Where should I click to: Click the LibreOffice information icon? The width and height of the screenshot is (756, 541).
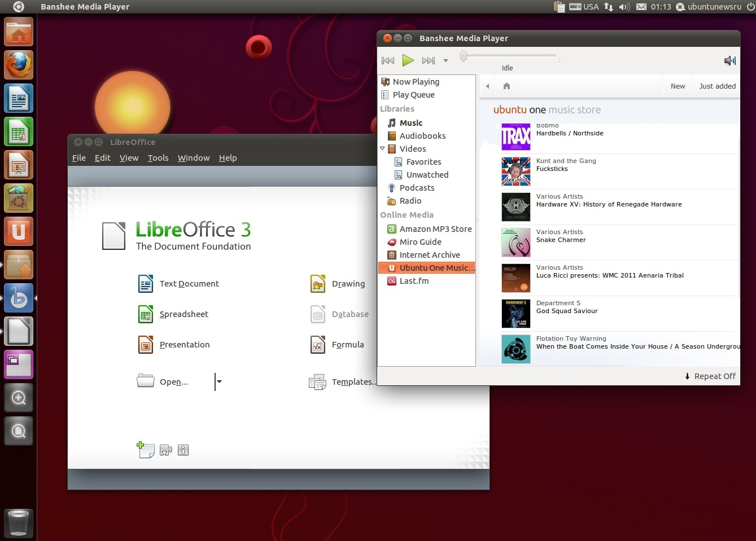tap(183, 450)
